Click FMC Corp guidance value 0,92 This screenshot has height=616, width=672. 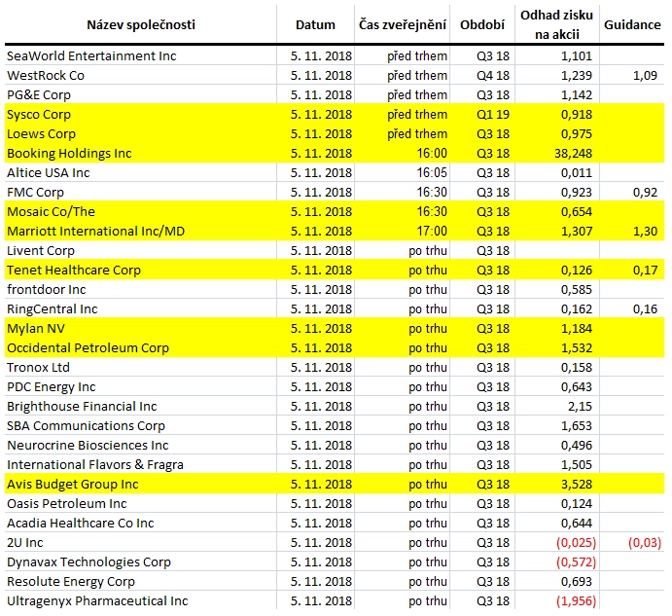tap(645, 192)
